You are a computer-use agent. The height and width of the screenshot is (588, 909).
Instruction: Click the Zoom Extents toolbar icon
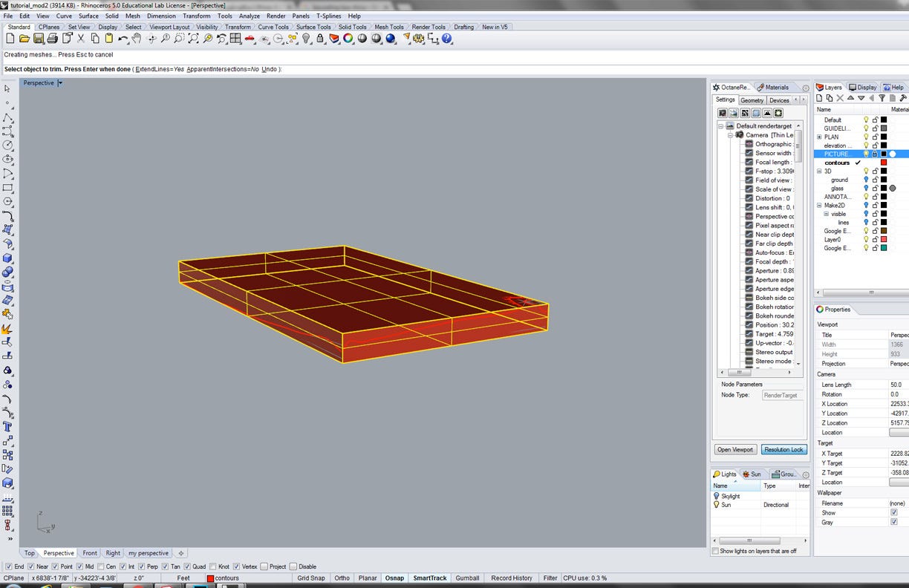[193, 39]
